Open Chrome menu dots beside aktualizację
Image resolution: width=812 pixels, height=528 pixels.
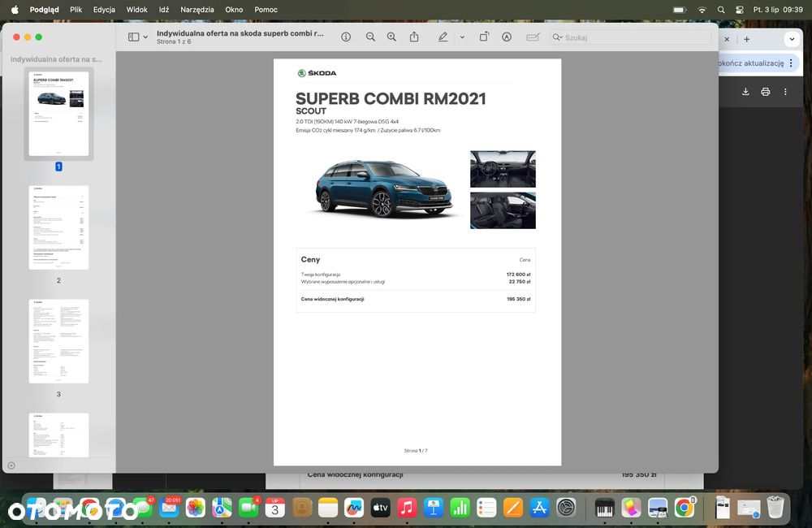pos(791,63)
